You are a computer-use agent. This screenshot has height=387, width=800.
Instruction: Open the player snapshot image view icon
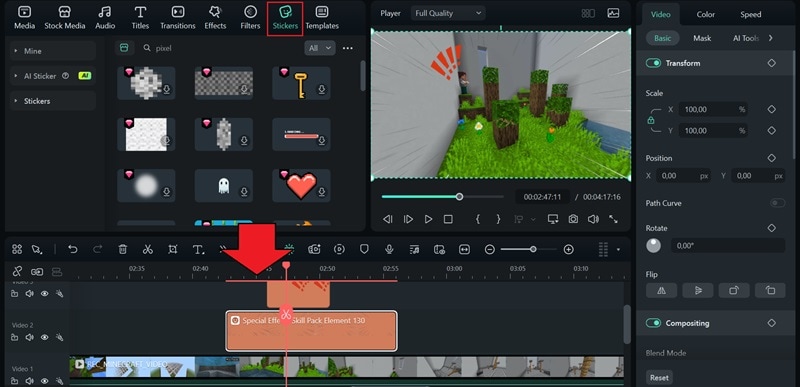[x=613, y=13]
